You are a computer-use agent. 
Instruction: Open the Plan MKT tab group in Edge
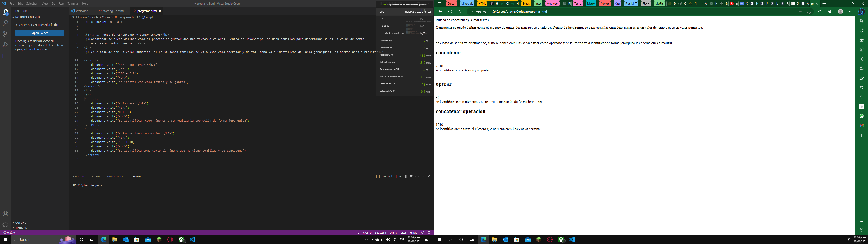pyautogui.click(x=631, y=3)
